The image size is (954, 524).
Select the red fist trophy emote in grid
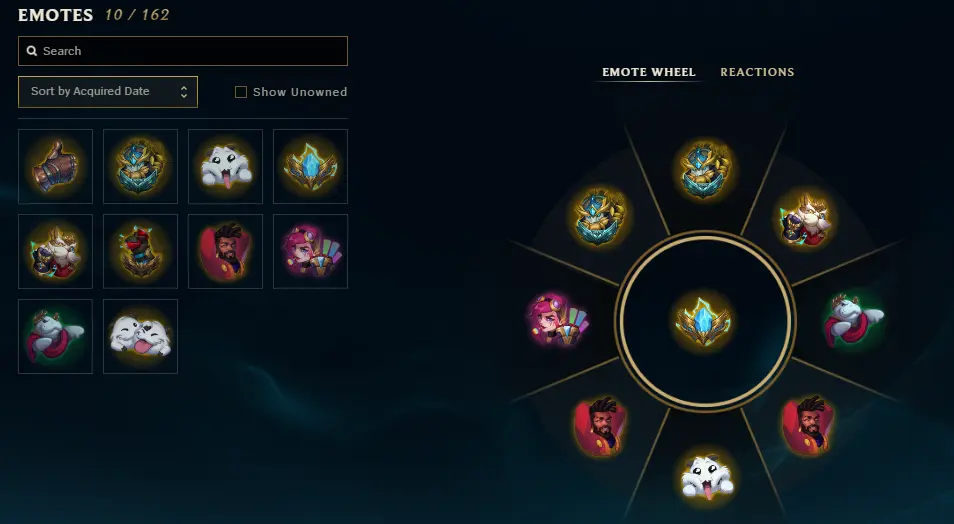[141, 251]
